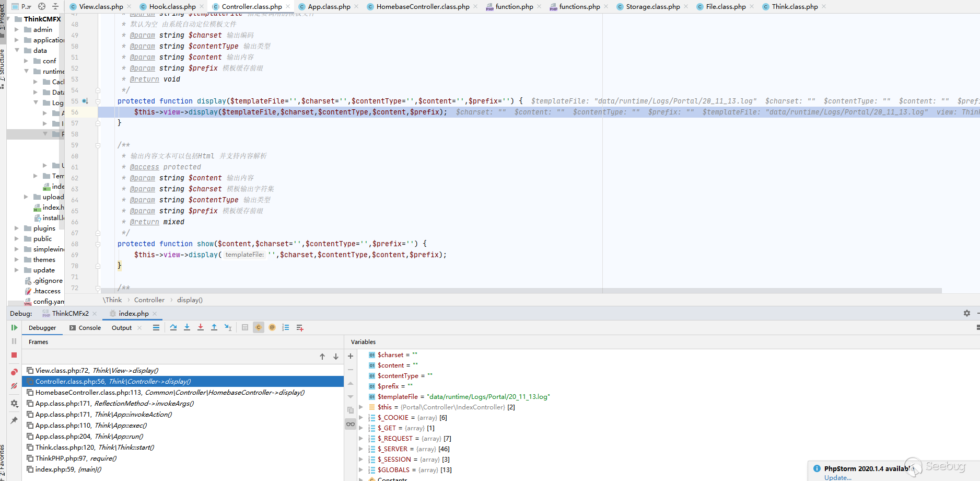Image resolution: width=980 pixels, height=481 pixels.
Task: Click Controller in the editor breadcrumb
Action: (x=149, y=300)
